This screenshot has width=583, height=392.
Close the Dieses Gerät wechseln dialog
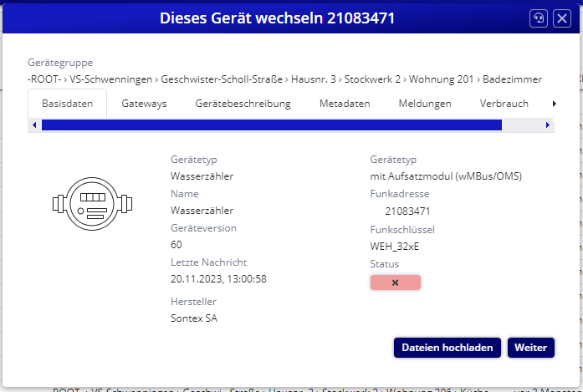(x=562, y=18)
